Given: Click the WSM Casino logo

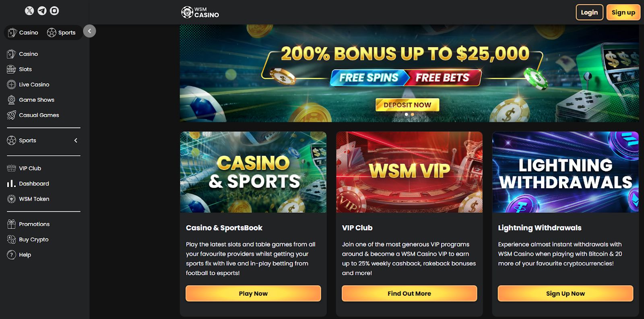Looking at the screenshot, I should pos(200,12).
